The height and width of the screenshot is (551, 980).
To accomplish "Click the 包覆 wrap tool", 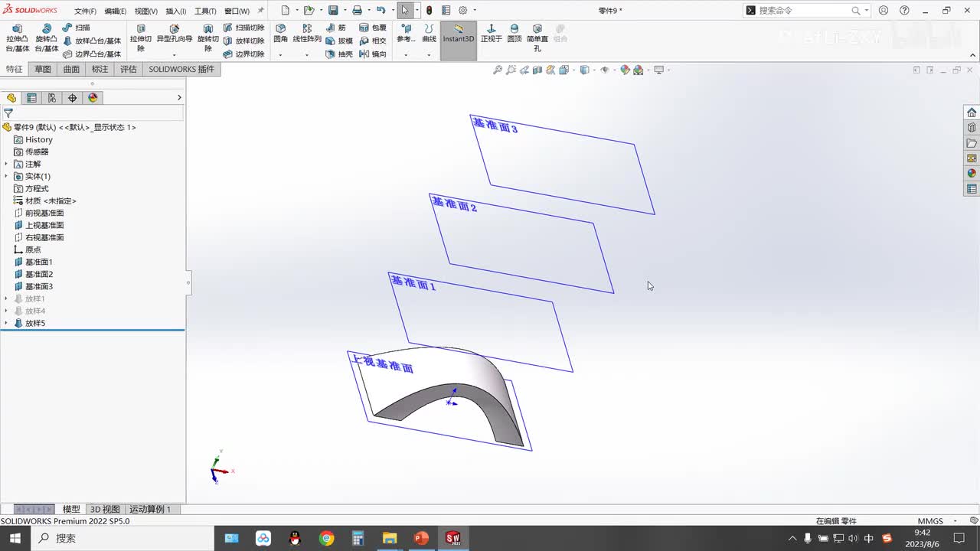I will (x=373, y=28).
